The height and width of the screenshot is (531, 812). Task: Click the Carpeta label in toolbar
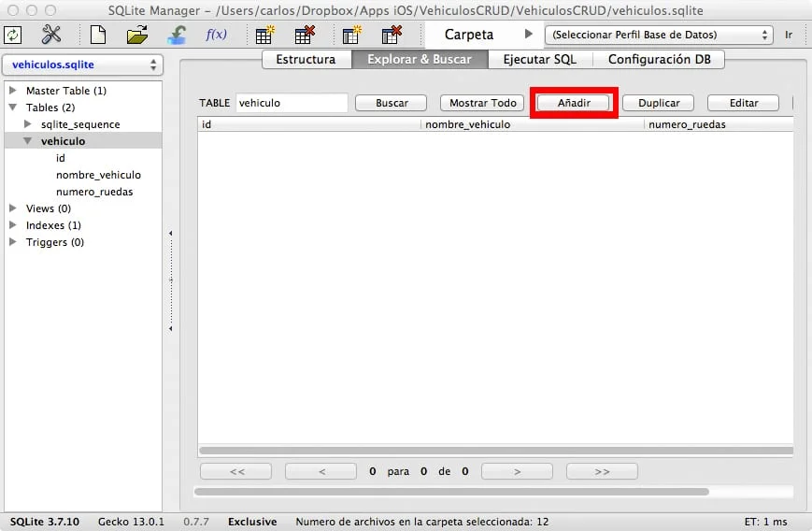(469, 35)
